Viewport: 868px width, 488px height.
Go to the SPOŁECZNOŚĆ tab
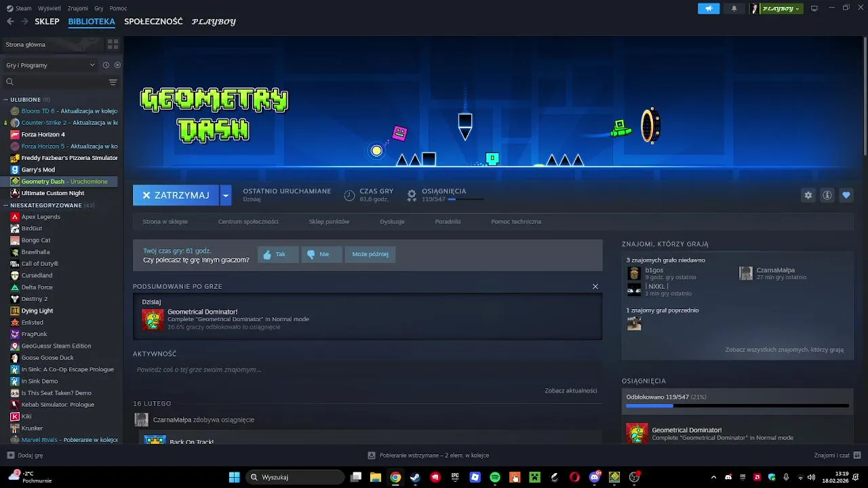(153, 22)
